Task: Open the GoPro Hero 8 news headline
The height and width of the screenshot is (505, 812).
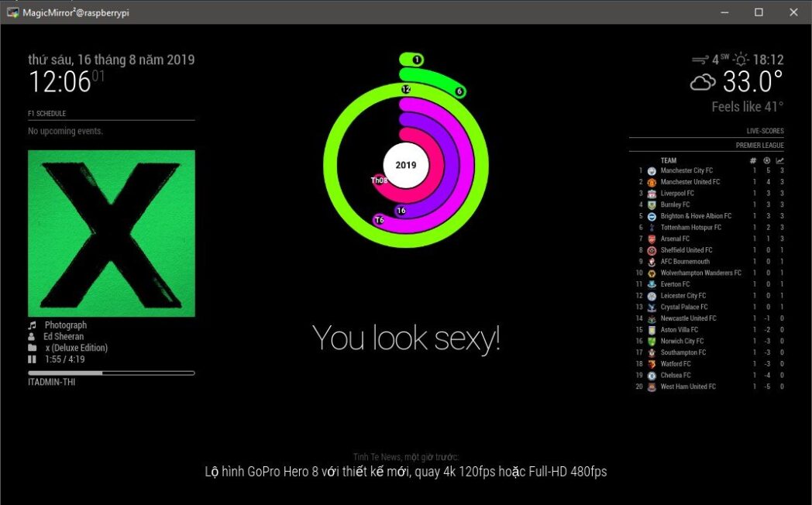Action: click(x=405, y=471)
